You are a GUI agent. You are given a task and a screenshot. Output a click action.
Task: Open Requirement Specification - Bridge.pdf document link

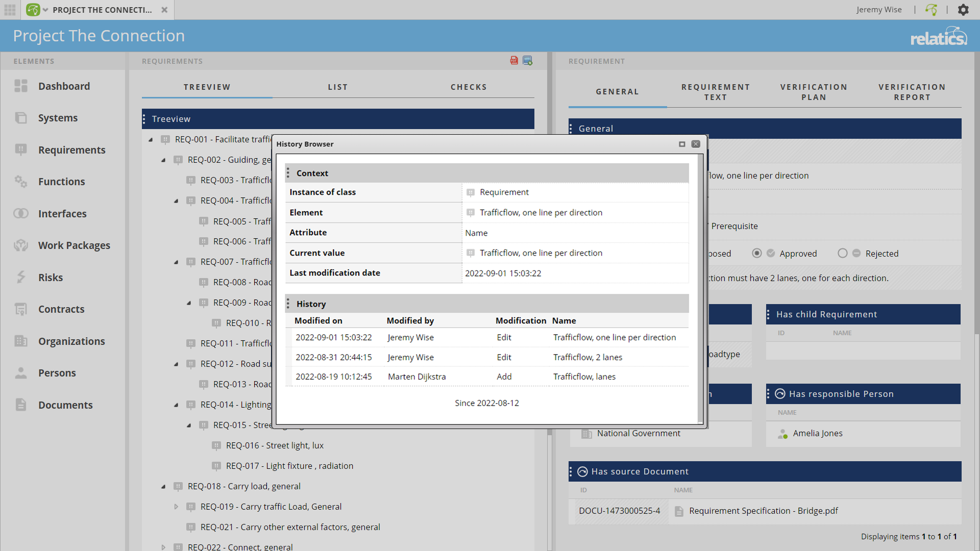764,511
